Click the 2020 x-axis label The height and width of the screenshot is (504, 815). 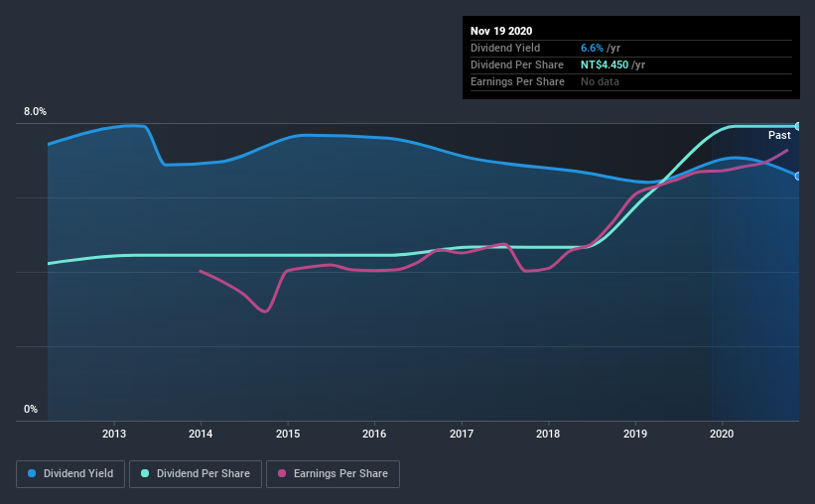[x=722, y=434]
